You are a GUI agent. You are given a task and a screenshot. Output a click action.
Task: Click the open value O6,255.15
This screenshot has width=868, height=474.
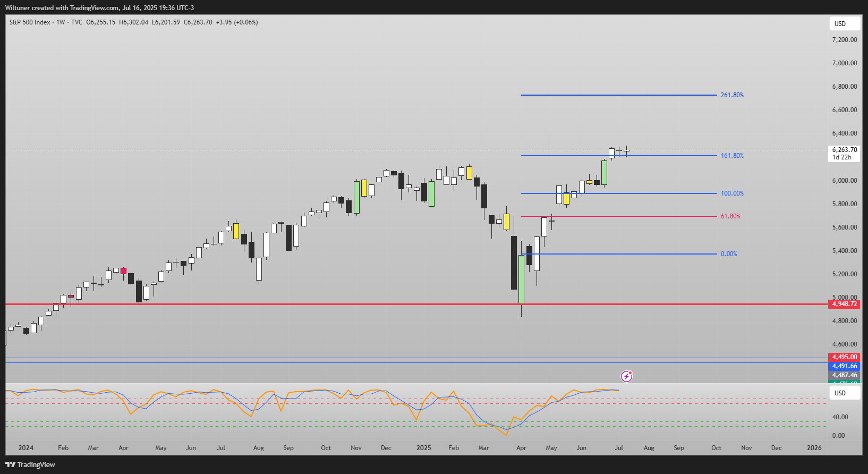[101, 22]
